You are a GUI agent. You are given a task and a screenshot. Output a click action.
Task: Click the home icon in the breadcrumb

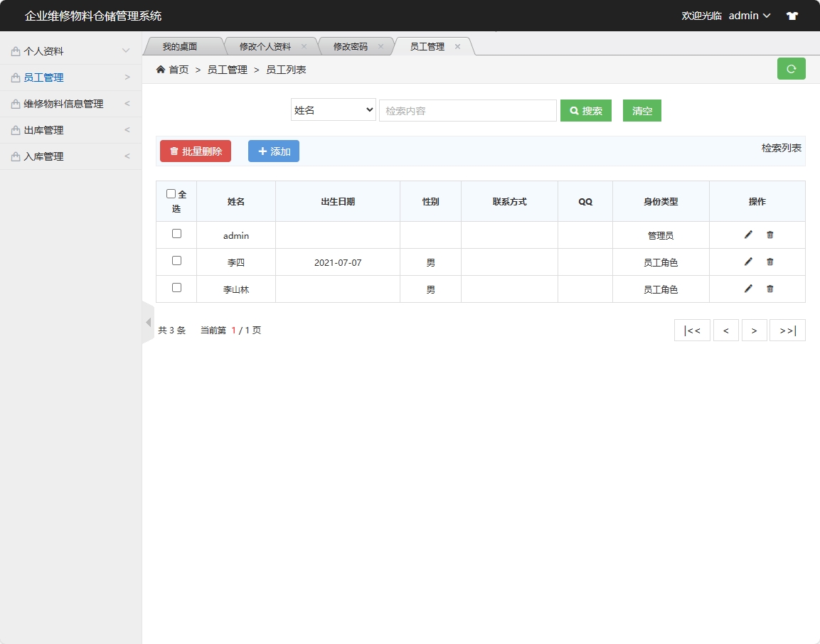point(161,69)
